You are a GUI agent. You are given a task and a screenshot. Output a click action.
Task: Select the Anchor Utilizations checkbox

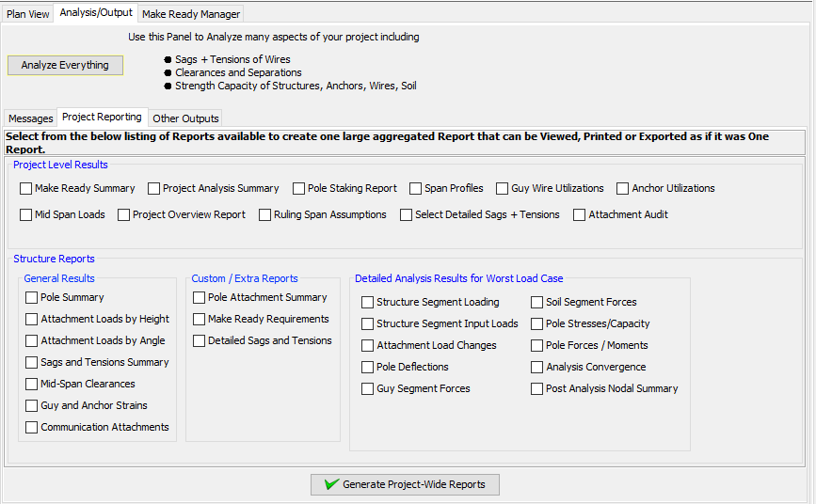tap(622, 188)
